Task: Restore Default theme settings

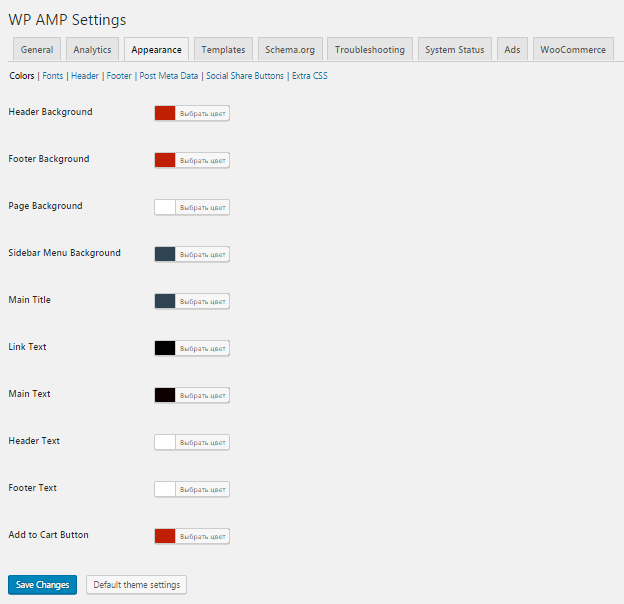Action: pos(136,585)
